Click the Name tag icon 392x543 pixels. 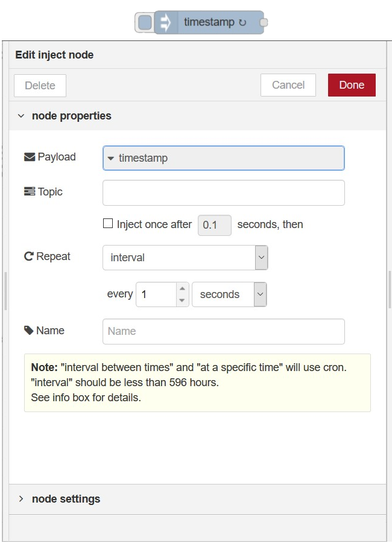[29, 331]
